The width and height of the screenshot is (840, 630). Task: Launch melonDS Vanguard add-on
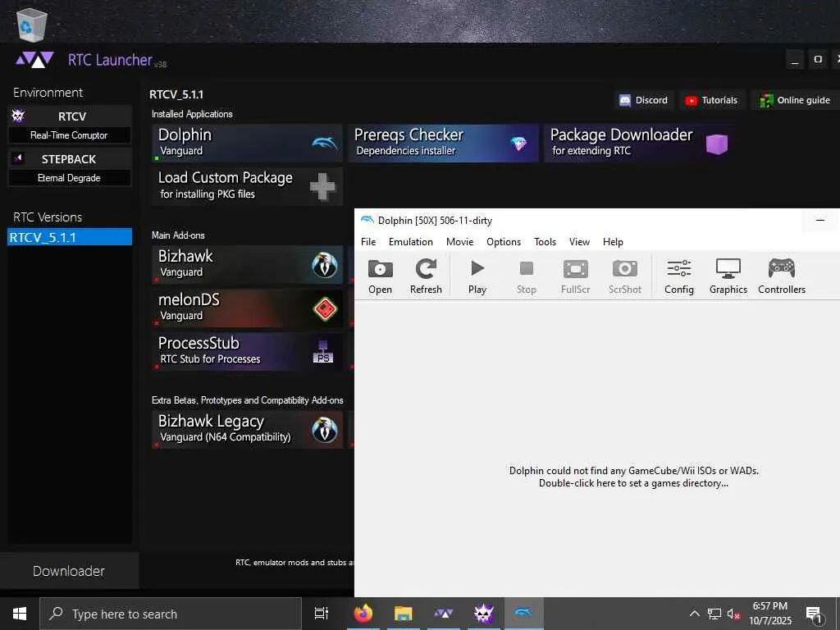(247, 308)
